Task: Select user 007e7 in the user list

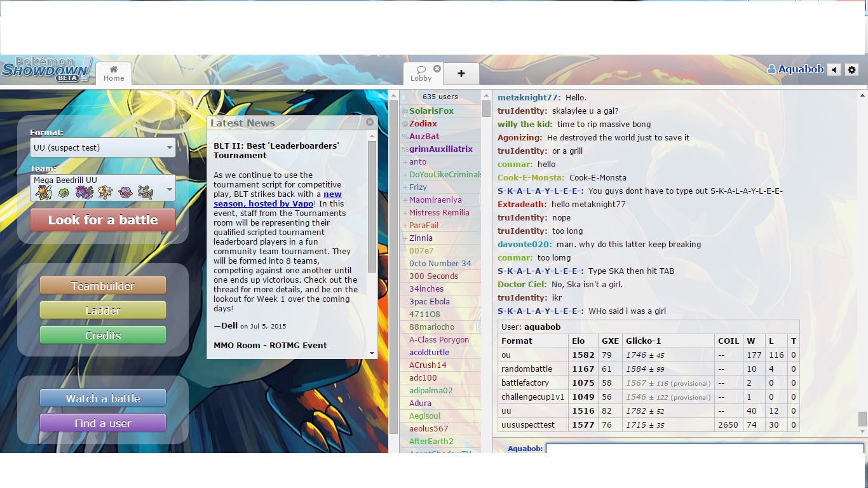Action: (x=421, y=251)
